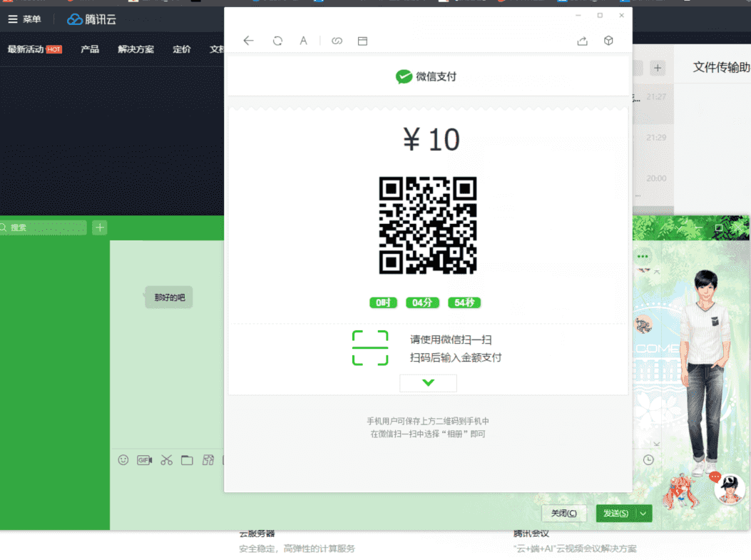Click the cube icon in payment window toolbar
This screenshot has width=751, height=560.
pyautogui.click(x=608, y=41)
